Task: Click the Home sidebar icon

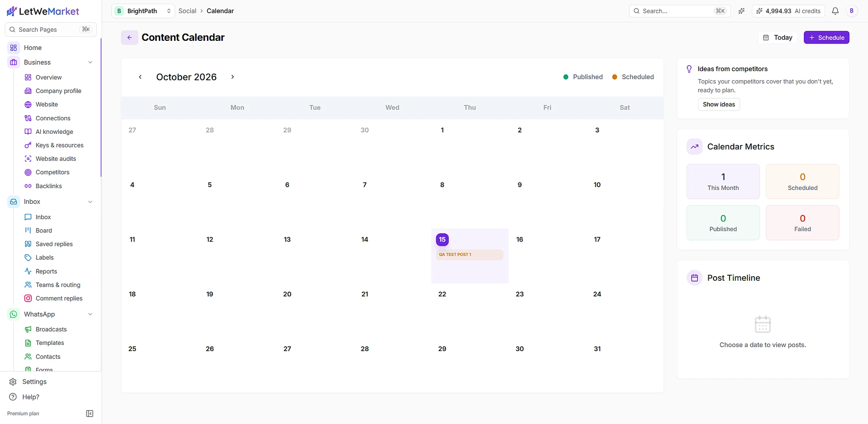Action: 13,48
